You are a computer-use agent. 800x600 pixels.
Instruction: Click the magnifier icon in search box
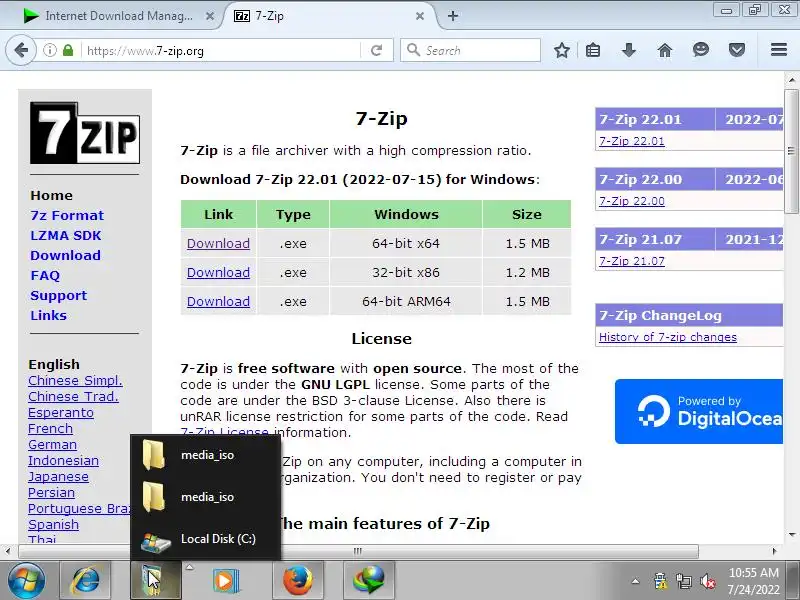[414, 50]
